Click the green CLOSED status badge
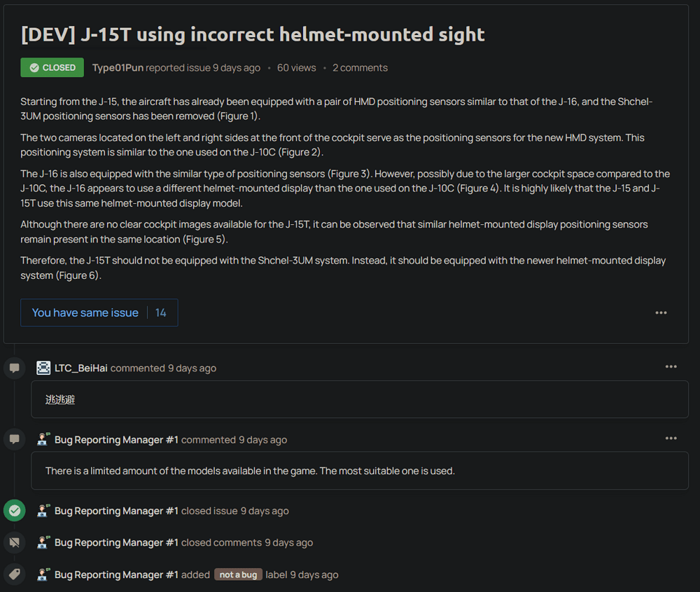The image size is (700, 592). (52, 68)
